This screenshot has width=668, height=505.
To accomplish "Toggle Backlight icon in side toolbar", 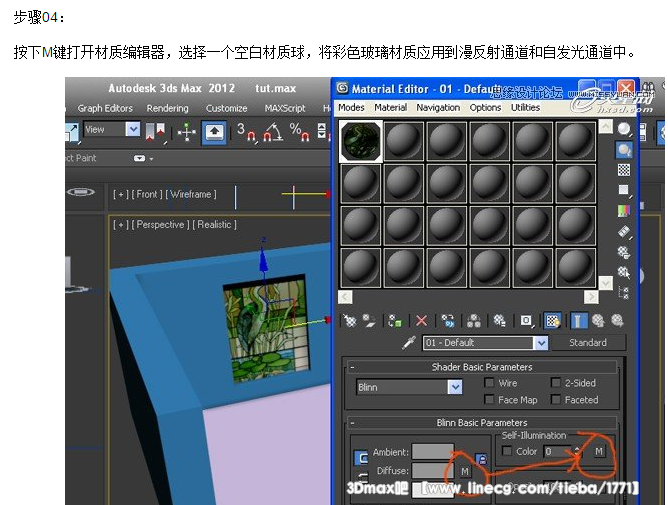I will pos(624,150).
